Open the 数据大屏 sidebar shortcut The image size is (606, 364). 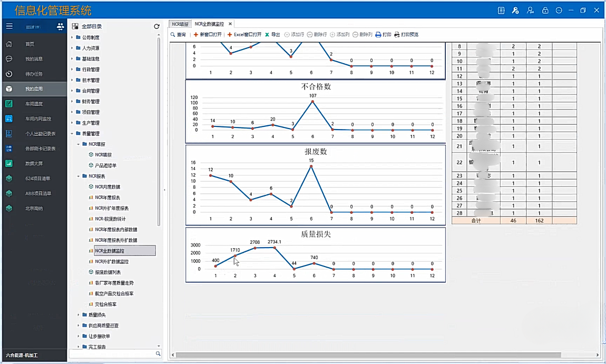click(x=34, y=163)
